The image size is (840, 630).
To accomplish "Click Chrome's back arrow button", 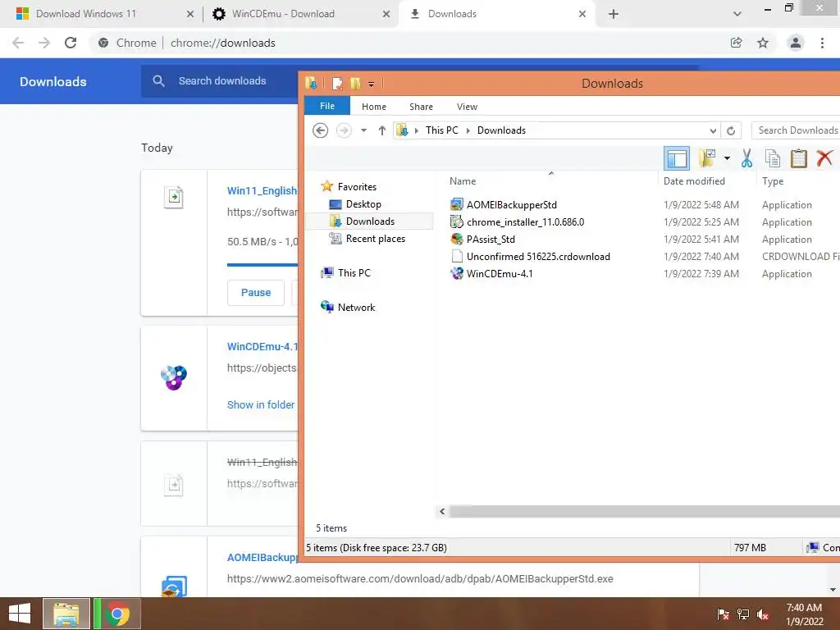I will pyautogui.click(x=18, y=43).
